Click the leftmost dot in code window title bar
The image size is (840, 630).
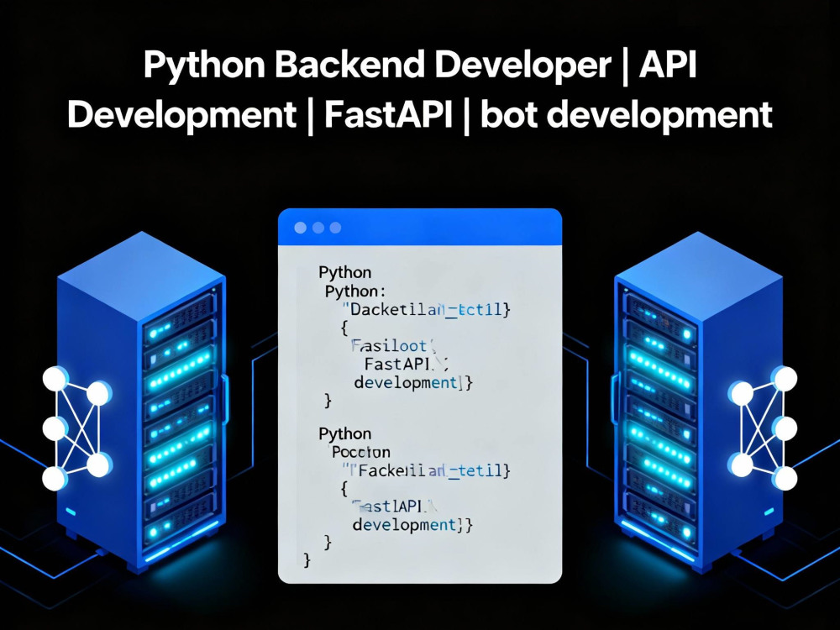click(301, 228)
